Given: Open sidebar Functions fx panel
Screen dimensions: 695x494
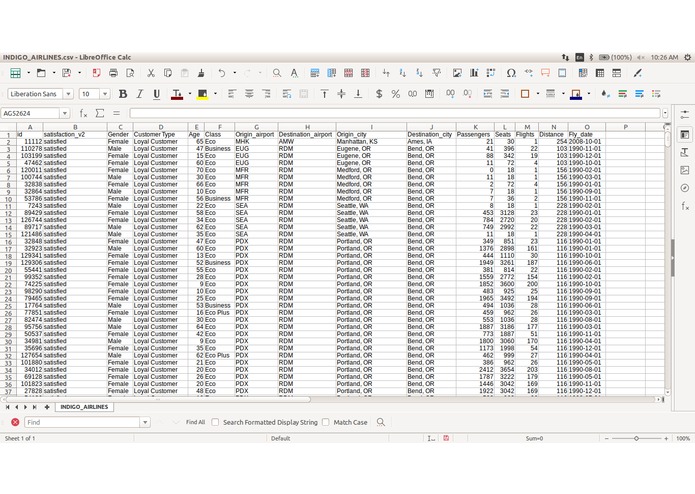Looking at the screenshot, I should pos(685,206).
